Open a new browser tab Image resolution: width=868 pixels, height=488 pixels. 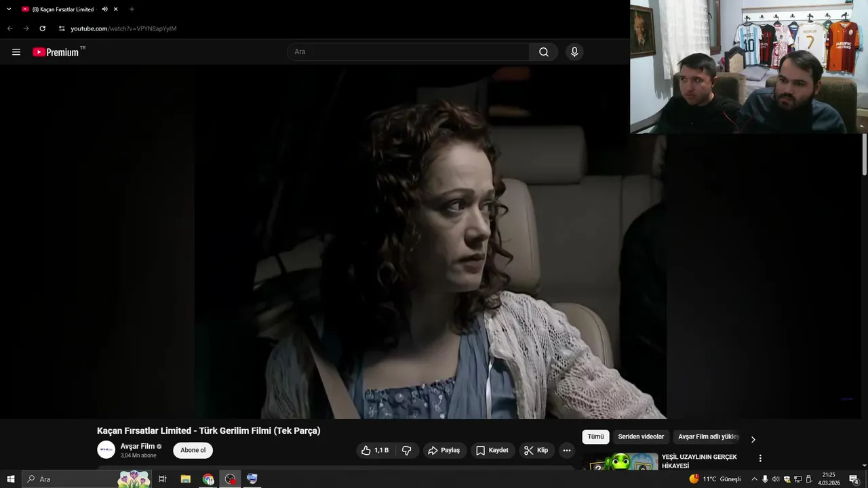point(132,9)
